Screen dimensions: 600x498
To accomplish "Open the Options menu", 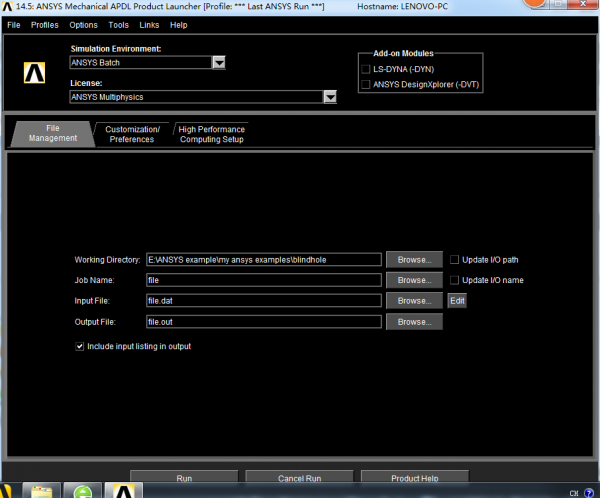I will 83,25.
